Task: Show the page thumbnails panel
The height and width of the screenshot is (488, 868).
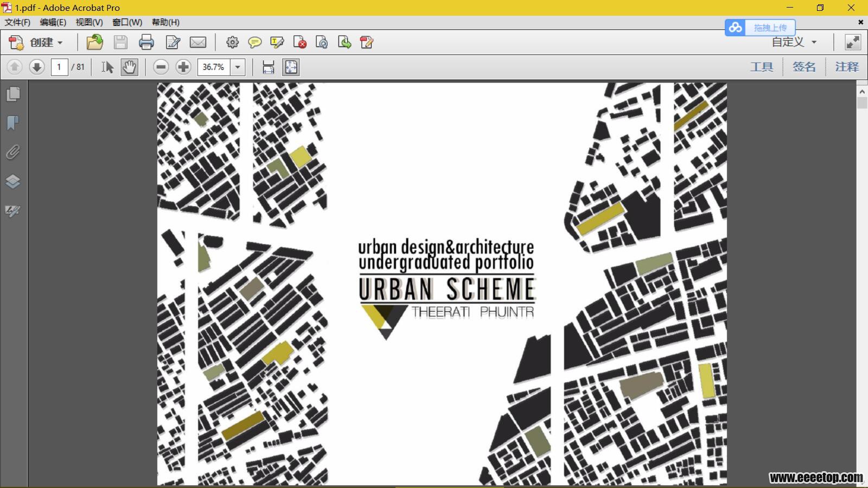Action: point(13,94)
